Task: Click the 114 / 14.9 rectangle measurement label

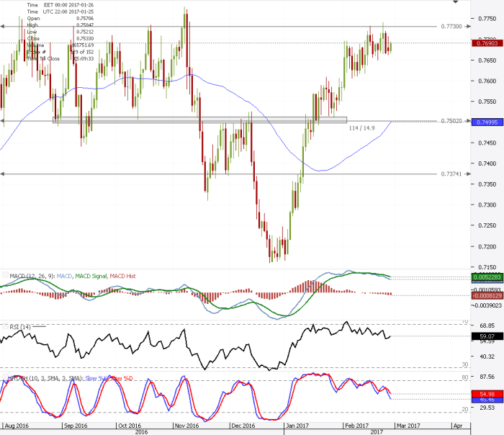Action: [x=361, y=128]
